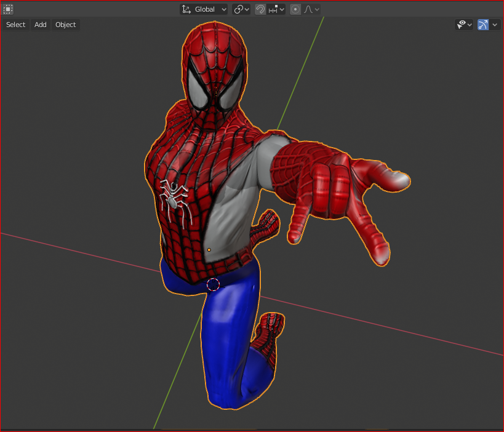Viewport: 504px width, 432px height.
Task: Open the Global transform orientation dropdown
Action: 204,9
